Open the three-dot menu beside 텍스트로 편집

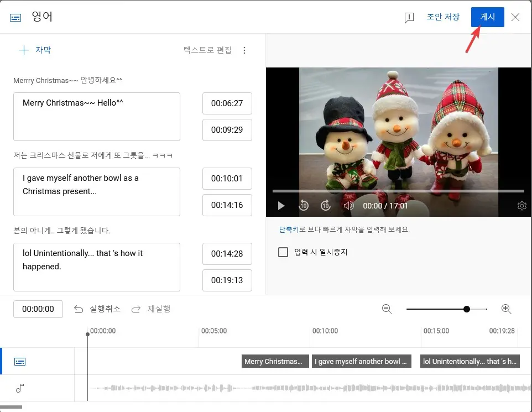(244, 49)
